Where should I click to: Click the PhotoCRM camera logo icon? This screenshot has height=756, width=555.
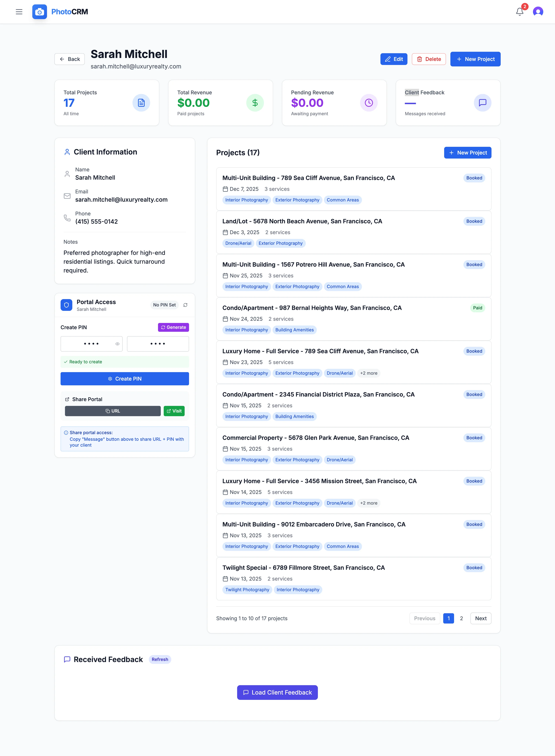tap(40, 12)
